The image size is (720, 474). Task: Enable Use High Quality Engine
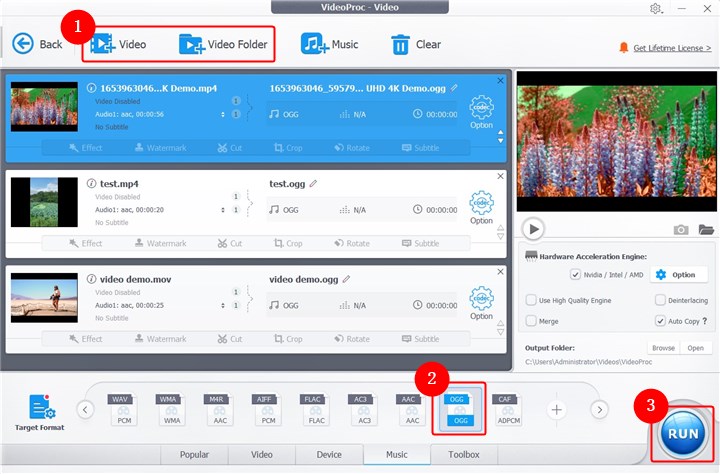[x=531, y=300]
